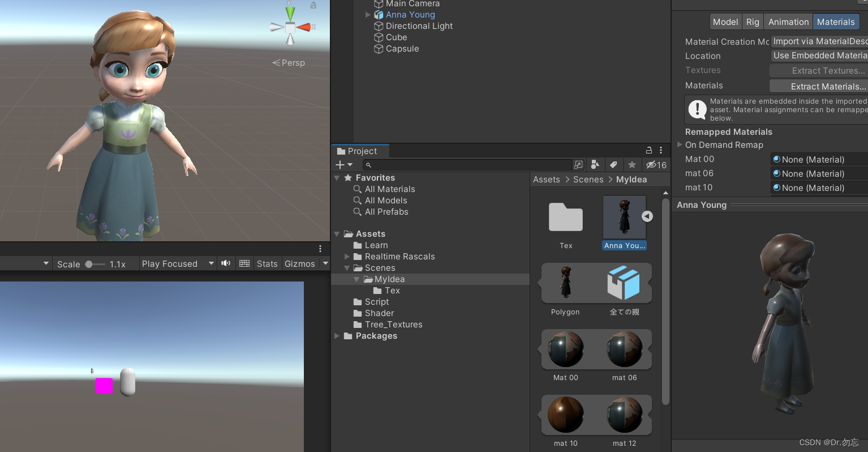Switch to the Animation tab
This screenshot has height=452, width=868.
788,22
